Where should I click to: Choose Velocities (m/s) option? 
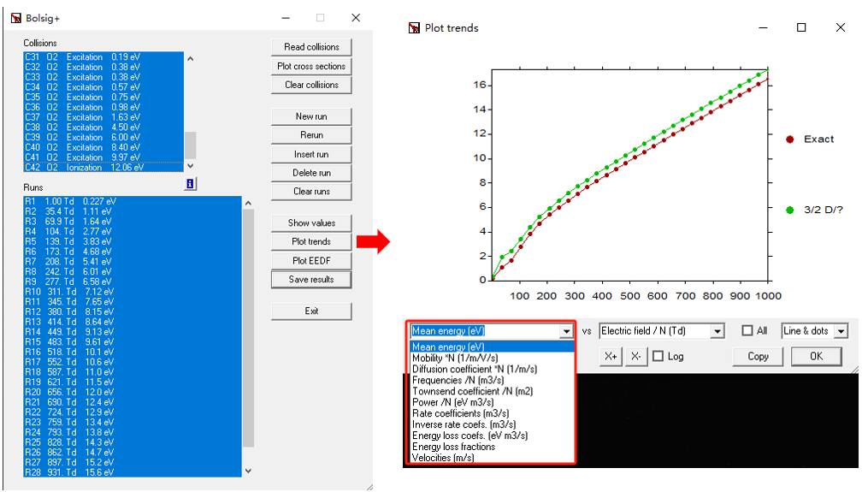pos(492,458)
